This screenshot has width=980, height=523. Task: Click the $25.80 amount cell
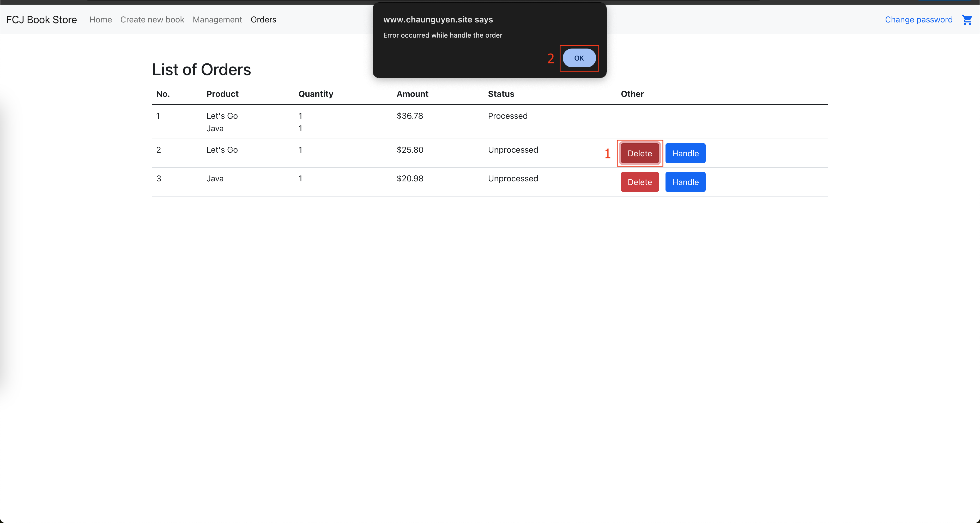coord(410,150)
